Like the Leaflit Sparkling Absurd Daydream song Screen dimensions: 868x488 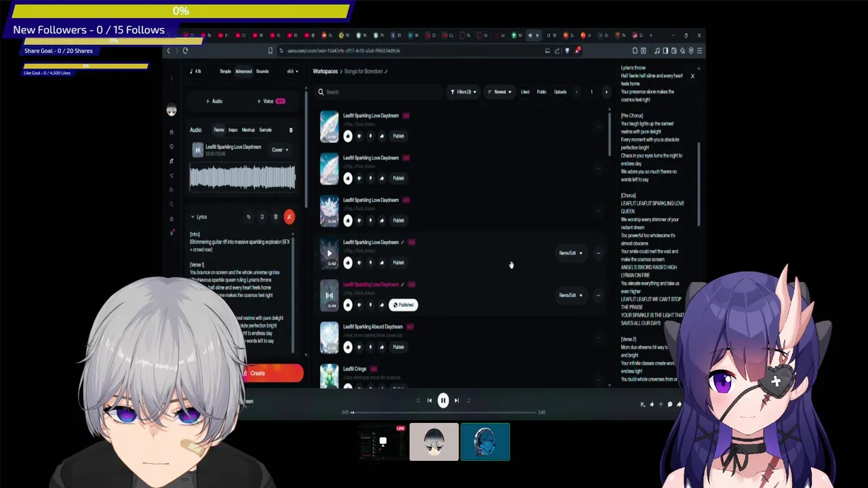click(348, 347)
